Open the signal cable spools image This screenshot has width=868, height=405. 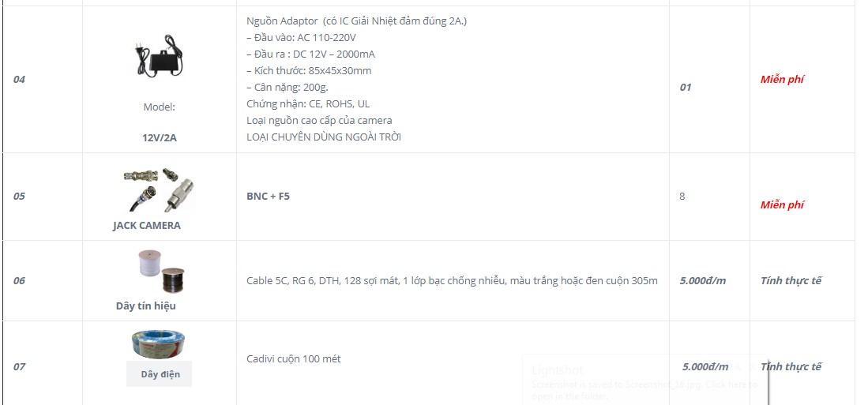pyautogui.click(x=160, y=271)
